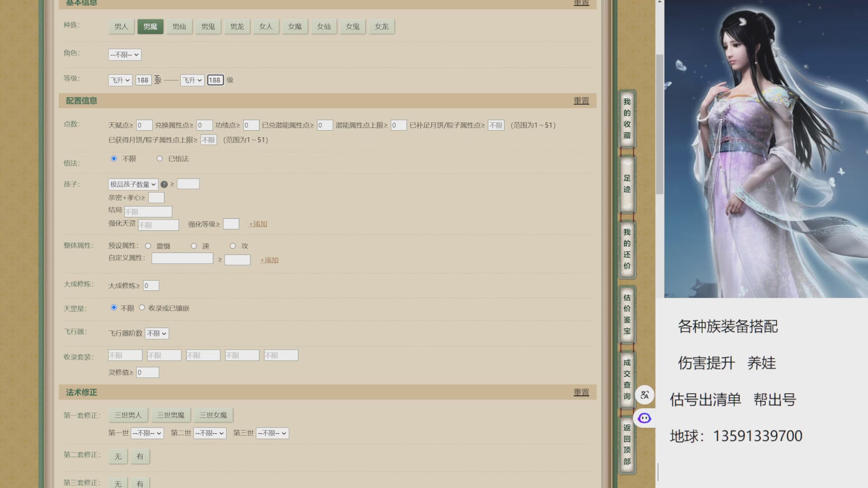This screenshot has width=868, height=488.
Task: Select the 已悟法 radio option
Action: (160, 159)
